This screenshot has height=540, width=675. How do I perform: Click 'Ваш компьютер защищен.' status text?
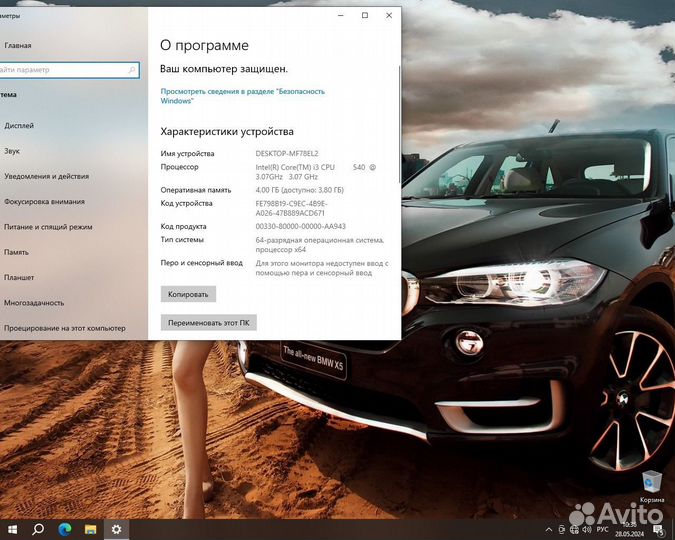[224, 69]
